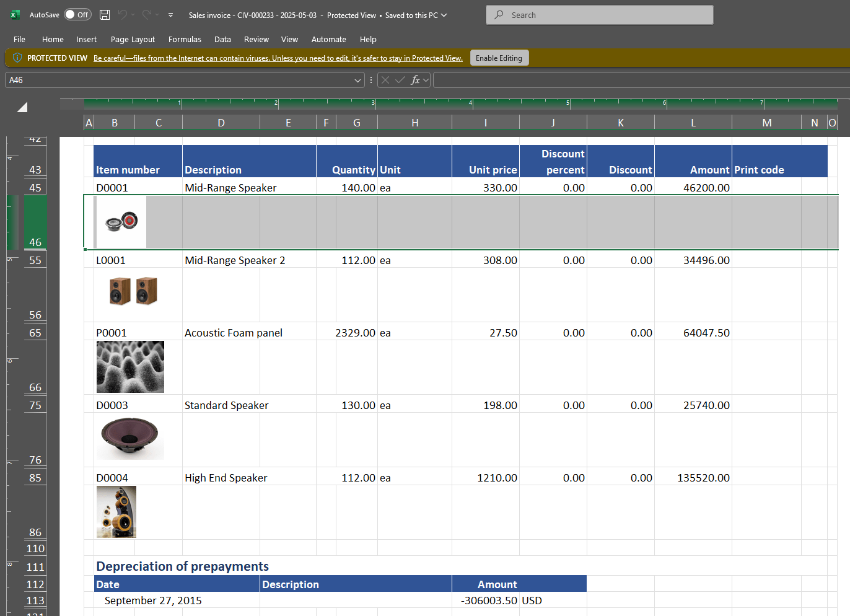Open the File menu

(x=19, y=39)
